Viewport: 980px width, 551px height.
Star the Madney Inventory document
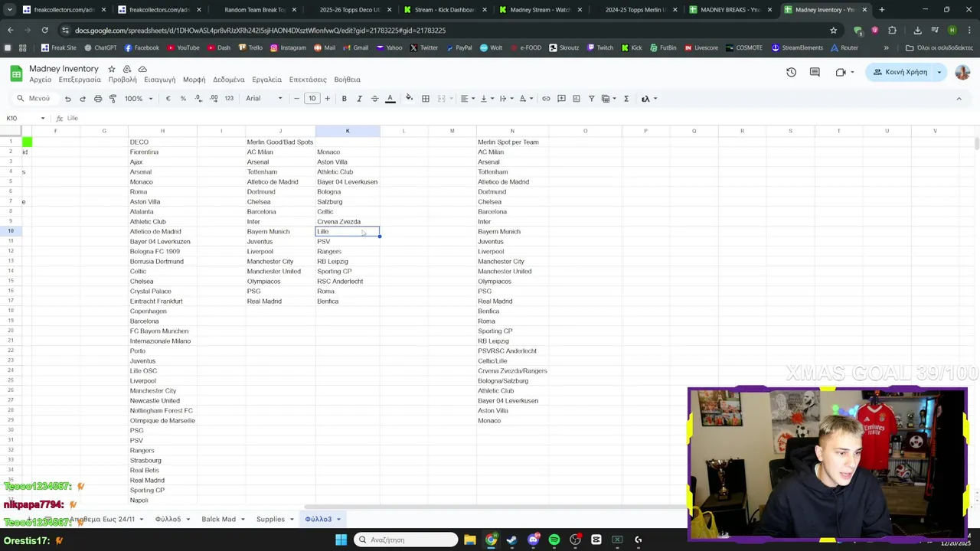112,69
